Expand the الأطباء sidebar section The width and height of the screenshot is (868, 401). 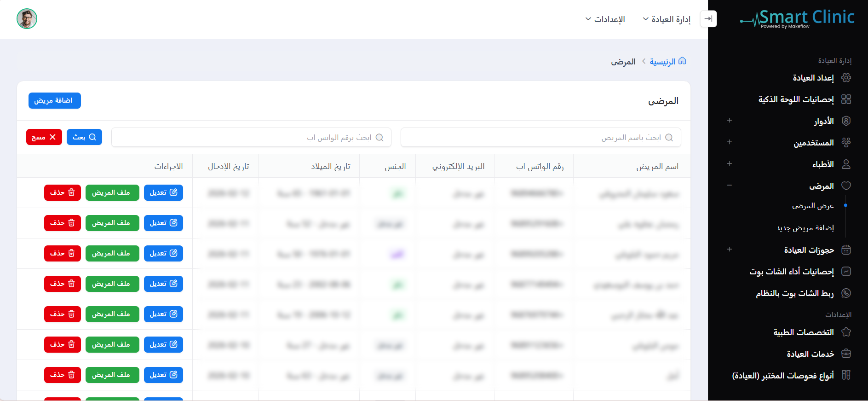pos(730,164)
